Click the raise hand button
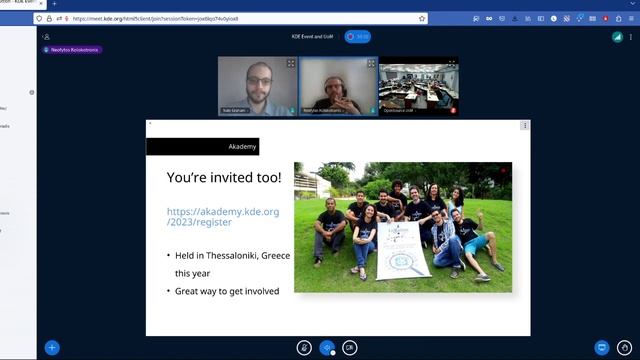Image resolution: width=640 pixels, height=360 pixels. click(x=624, y=348)
